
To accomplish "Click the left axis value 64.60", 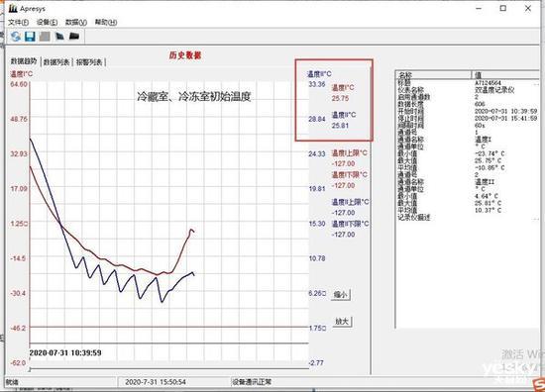I will [x=19, y=84].
